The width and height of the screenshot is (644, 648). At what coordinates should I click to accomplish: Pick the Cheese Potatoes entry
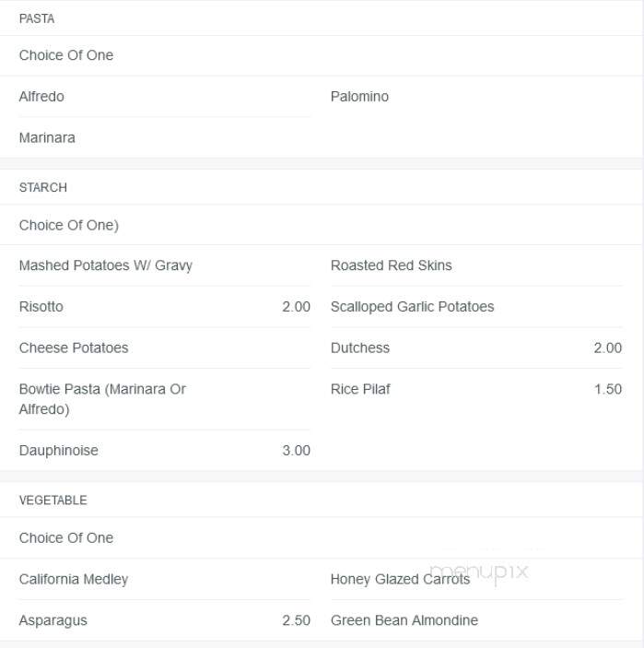tap(74, 348)
